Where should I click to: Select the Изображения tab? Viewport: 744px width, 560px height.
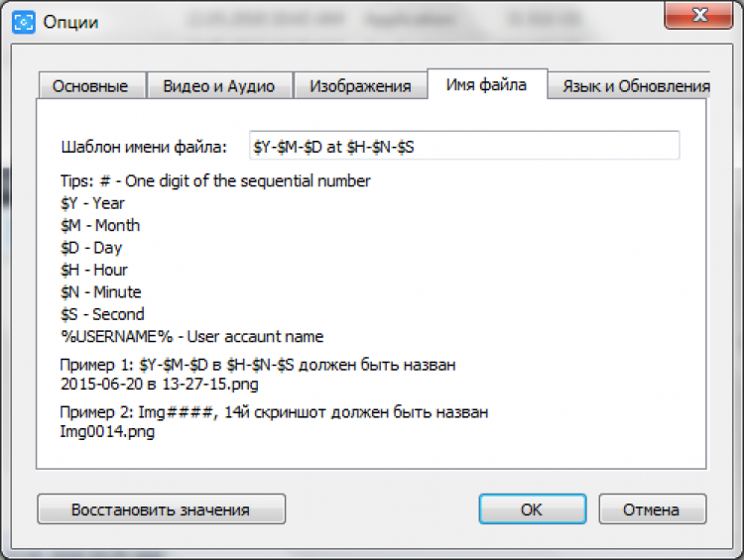point(360,86)
